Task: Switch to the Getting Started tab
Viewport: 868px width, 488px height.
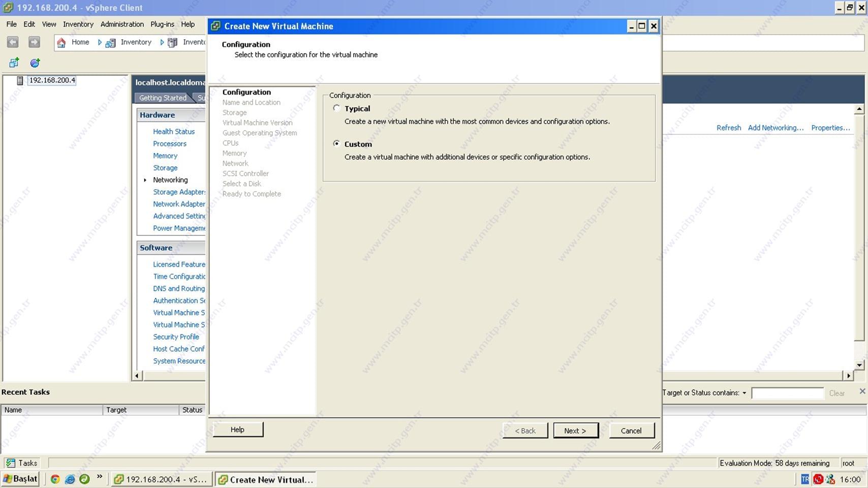Action: coord(163,98)
